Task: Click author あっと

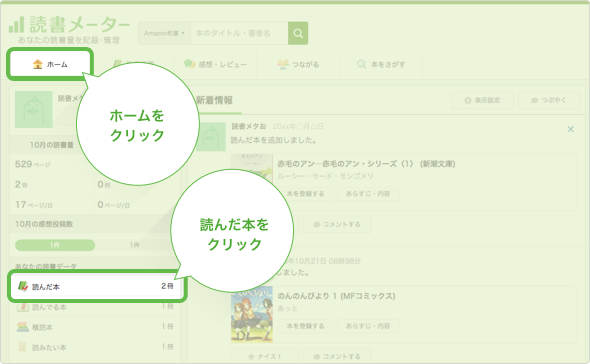Action: [x=287, y=308]
